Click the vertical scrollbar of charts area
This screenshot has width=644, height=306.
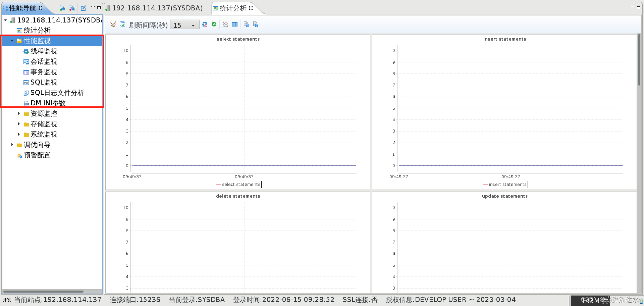click(x=639, y=60)
